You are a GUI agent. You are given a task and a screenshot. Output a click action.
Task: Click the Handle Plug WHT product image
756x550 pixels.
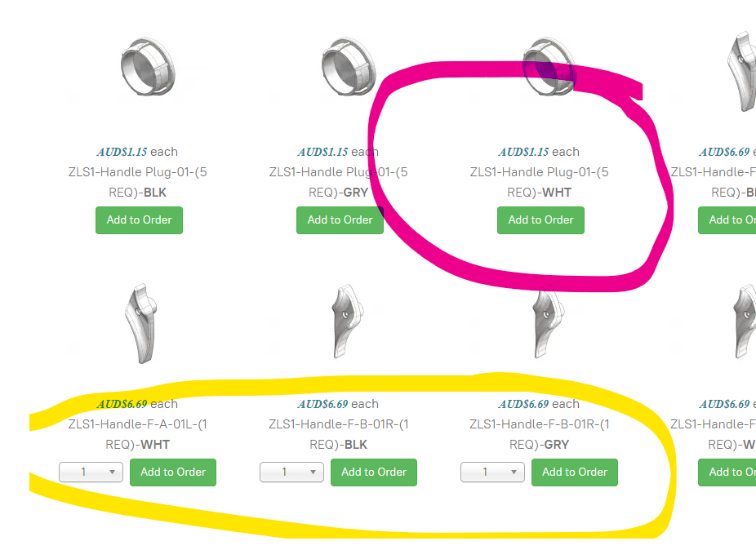pos(549,67)
